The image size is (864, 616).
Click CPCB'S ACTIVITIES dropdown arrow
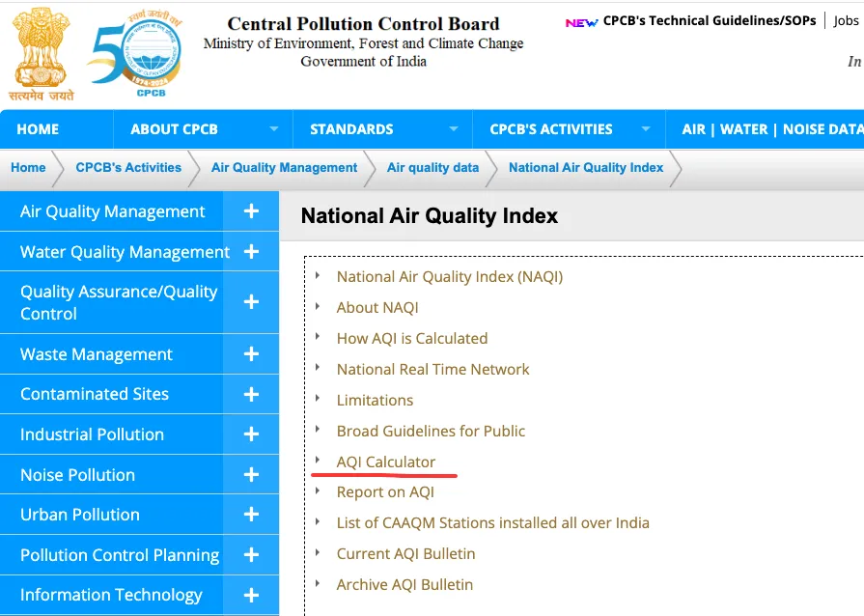pos(646,129)
